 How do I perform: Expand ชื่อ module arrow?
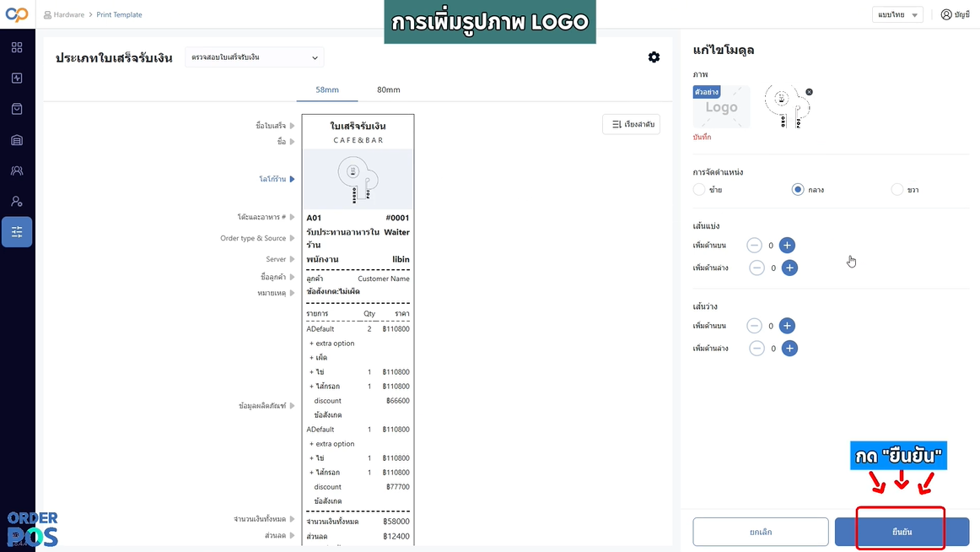click(292, 142)
